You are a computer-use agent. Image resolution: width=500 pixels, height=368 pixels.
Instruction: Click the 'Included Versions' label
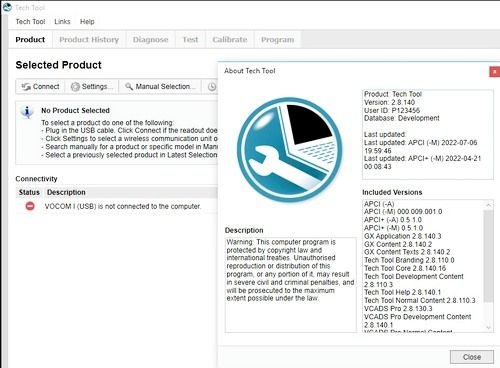tap(392, 192)
